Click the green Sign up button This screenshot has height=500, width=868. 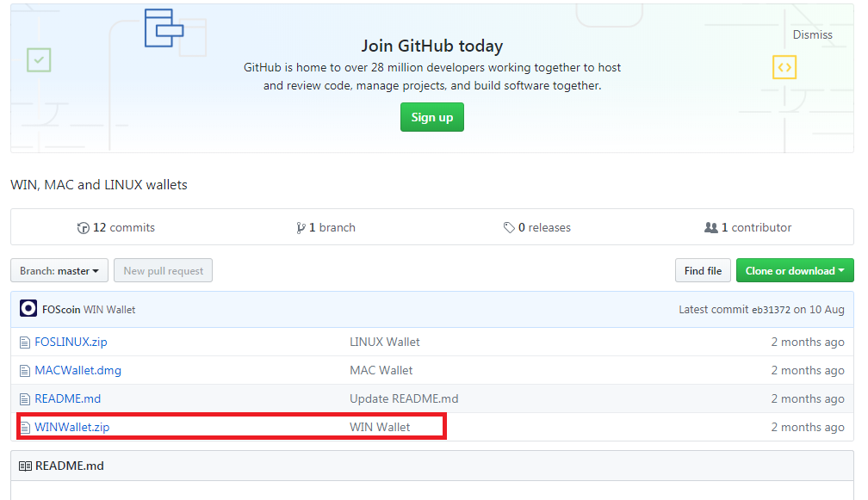click(x=431, y=117)
